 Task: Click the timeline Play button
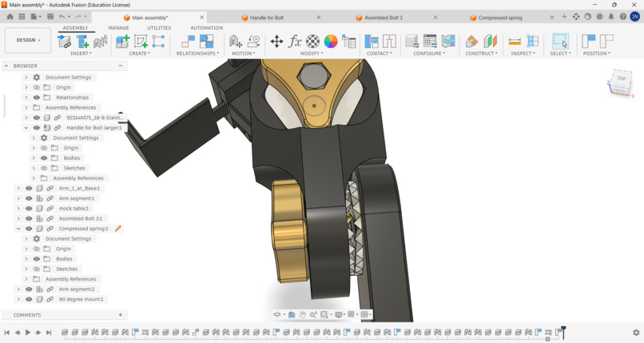pyautogui.click(x=28, y=333)
